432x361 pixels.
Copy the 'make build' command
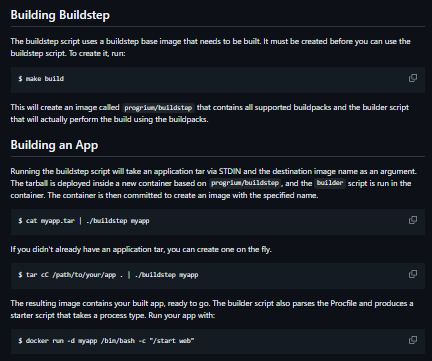click(413, 78)
